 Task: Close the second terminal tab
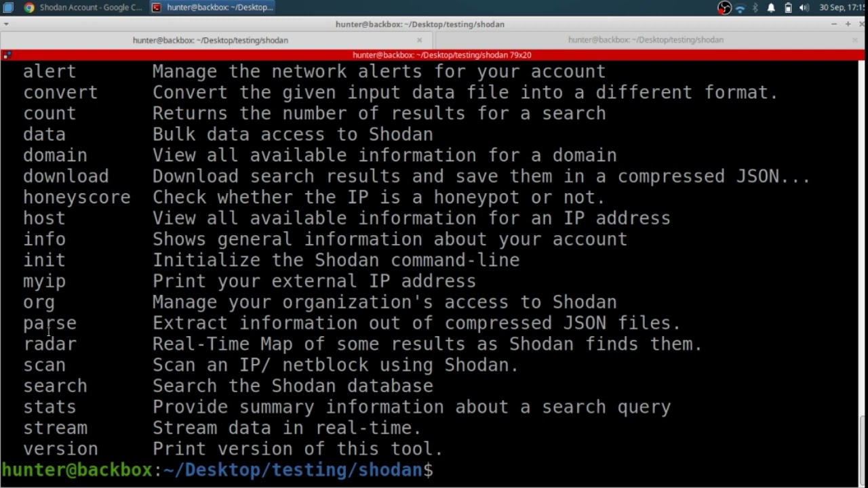coord(854,41)
